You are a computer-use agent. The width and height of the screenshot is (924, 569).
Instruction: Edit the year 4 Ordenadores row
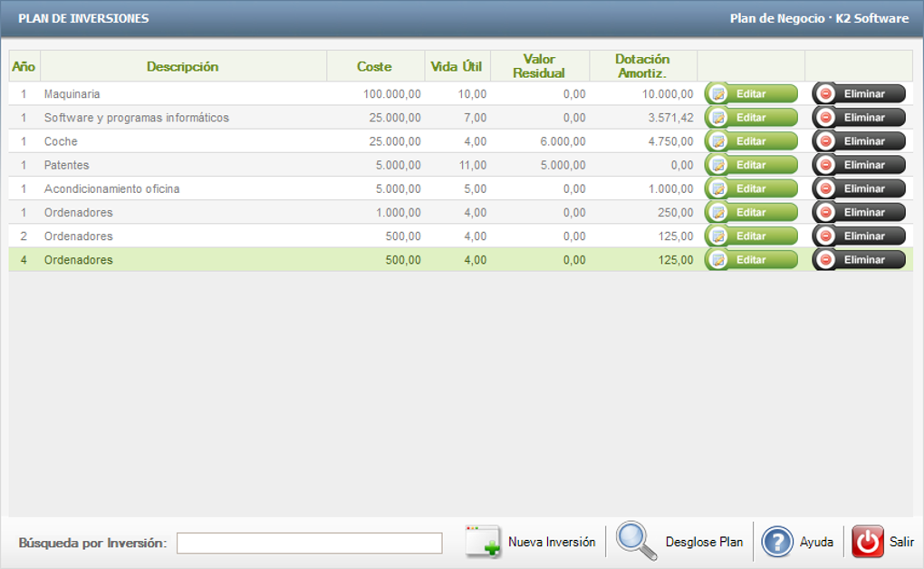751,259
